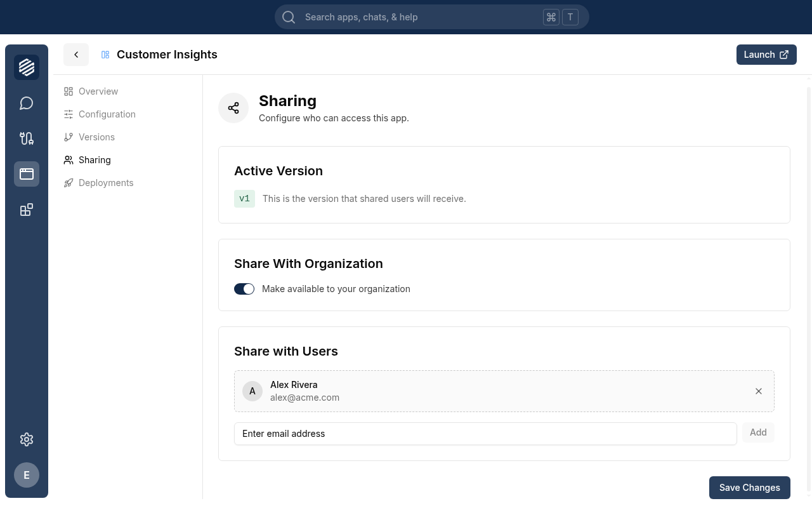
Task: Click the v1 version badge
Action: (x=244, y=199)
